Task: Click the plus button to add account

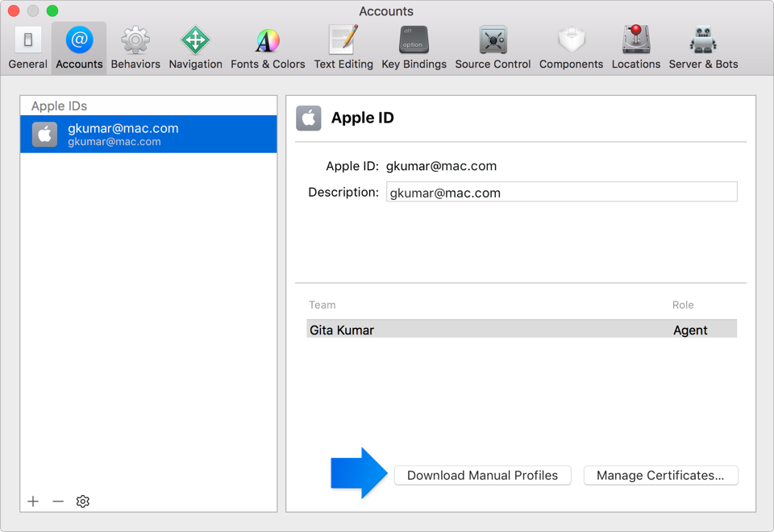Action: pyautogui.click(x=33, y=501)
